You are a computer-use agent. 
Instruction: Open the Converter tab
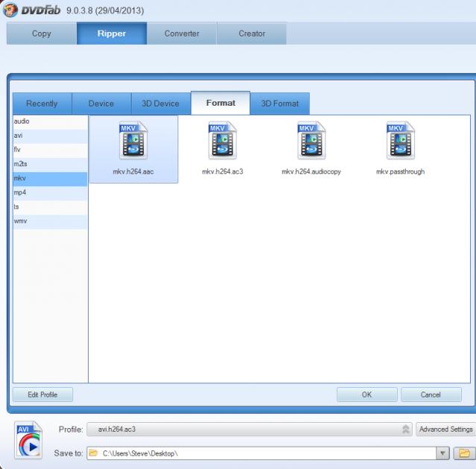182,33
